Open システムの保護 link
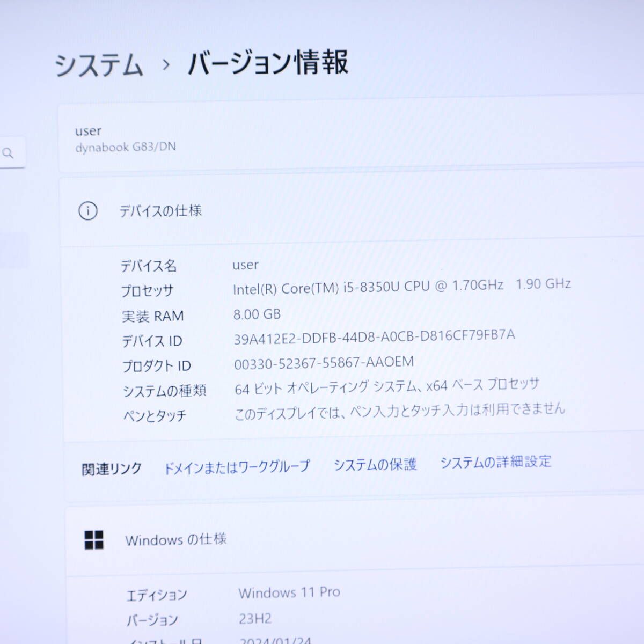The width and height of the screenshot is (644, 644). click(375, 464)
